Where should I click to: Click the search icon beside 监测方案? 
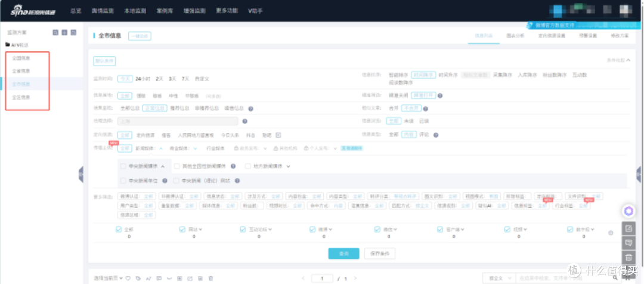click(55, 32)
